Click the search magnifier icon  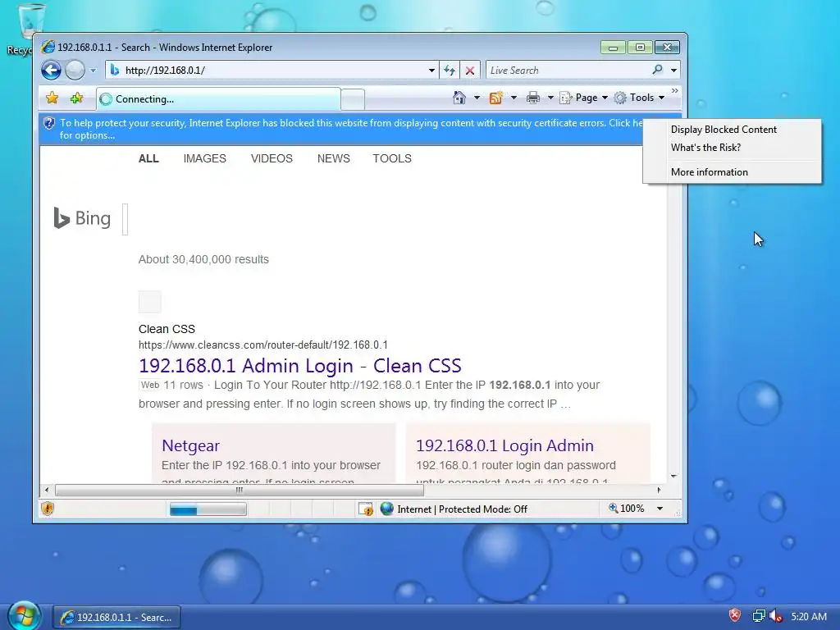[657, 70]
